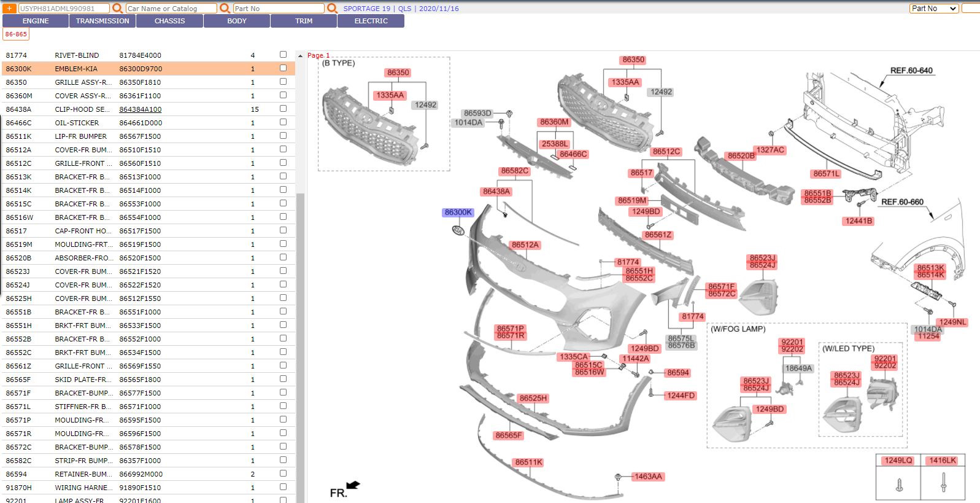This screenshot has width=980, height=503.
Task: Click the Kia emblem oval in diagram
Action: pos(458,230)
